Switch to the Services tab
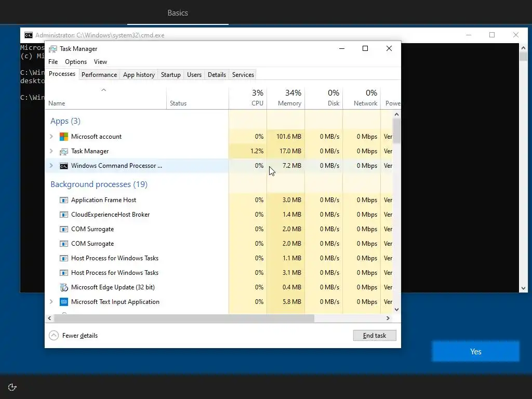The image size is (532, 399). pos(243,75)
